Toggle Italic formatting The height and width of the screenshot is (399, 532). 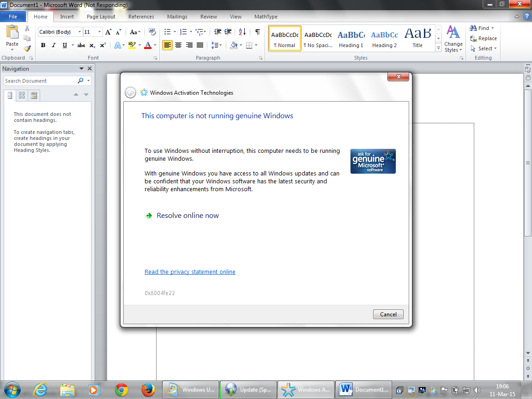54,45
